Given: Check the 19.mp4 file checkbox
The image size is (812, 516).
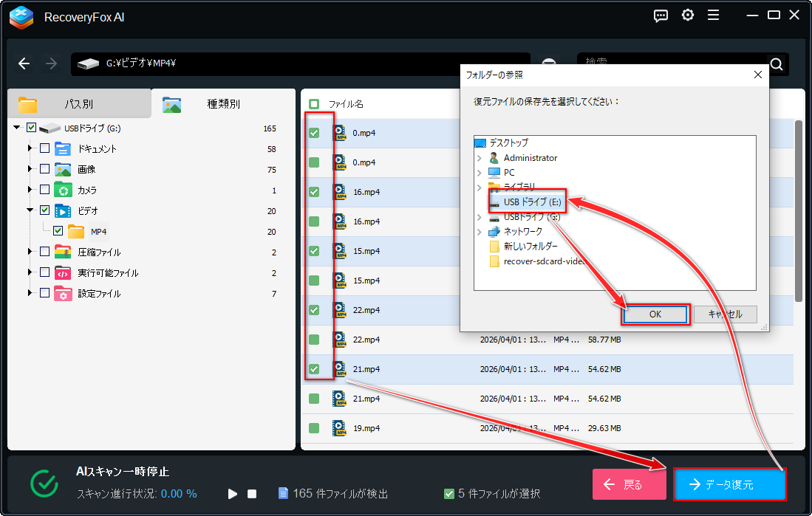Looking at the screenshot, I should tap(314, 428).
